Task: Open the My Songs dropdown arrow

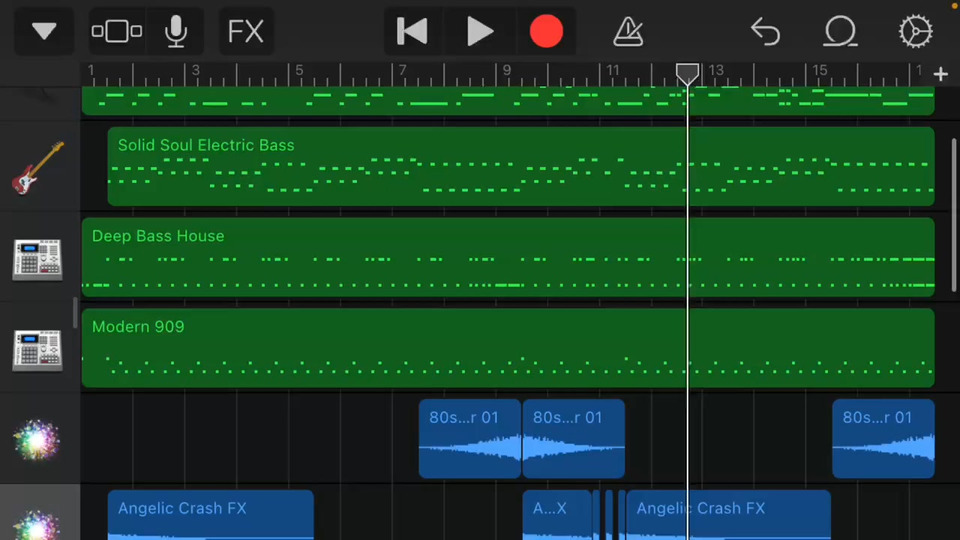Action: 44,31
